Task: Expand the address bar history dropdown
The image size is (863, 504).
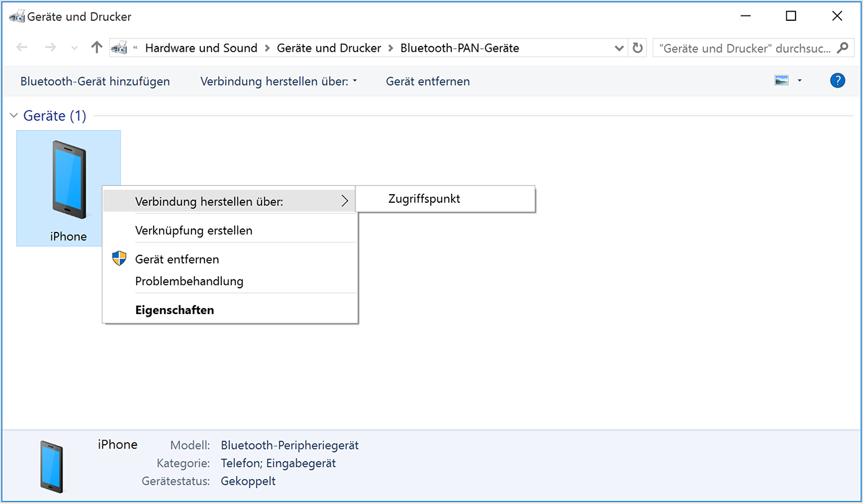Action: point(620,48)
